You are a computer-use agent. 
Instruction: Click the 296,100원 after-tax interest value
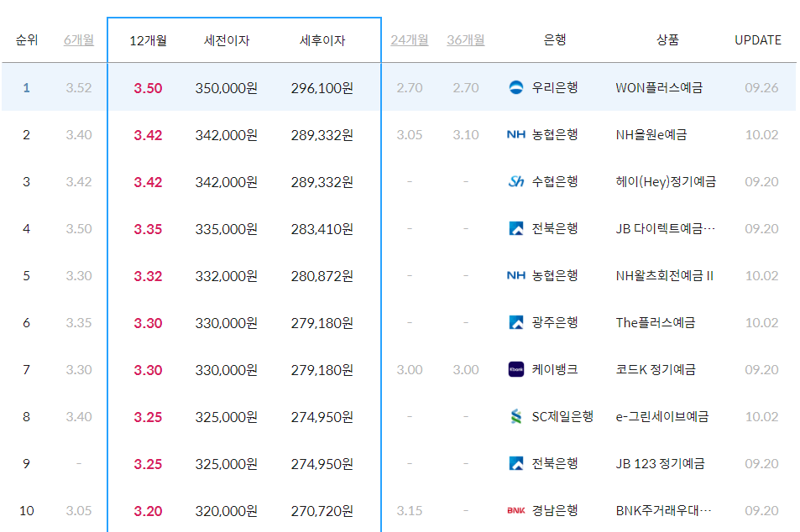pos(322,88)
